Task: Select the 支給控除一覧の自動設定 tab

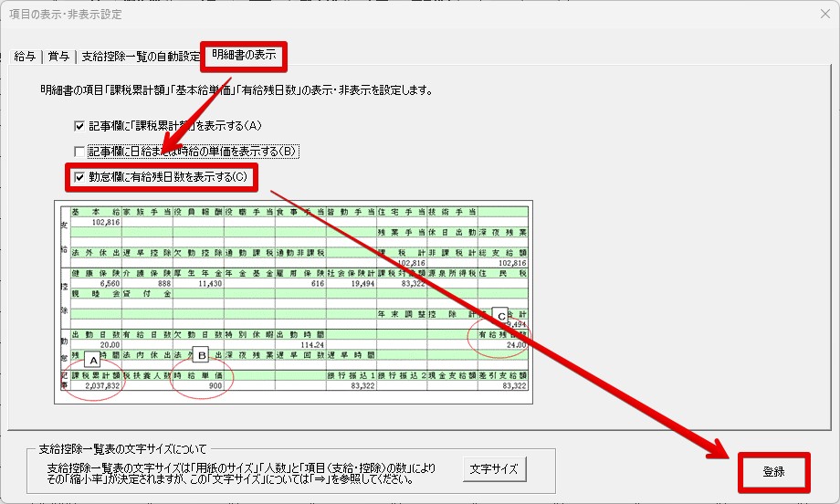Action: click(141, 57)
